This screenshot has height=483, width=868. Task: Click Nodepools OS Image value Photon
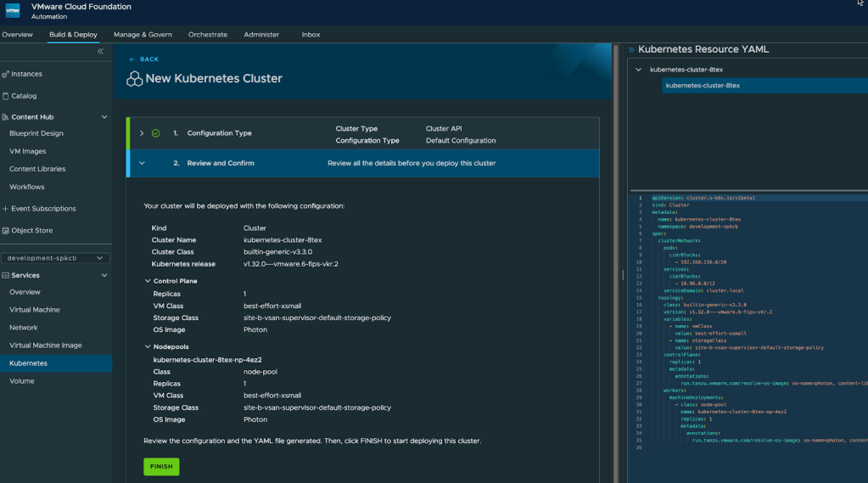click(x=255, y=420)
